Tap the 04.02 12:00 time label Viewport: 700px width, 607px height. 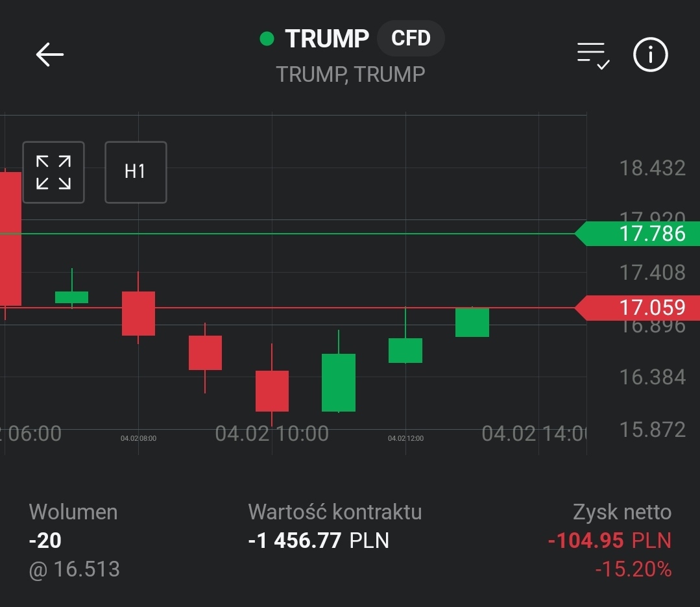coord(405,439)
